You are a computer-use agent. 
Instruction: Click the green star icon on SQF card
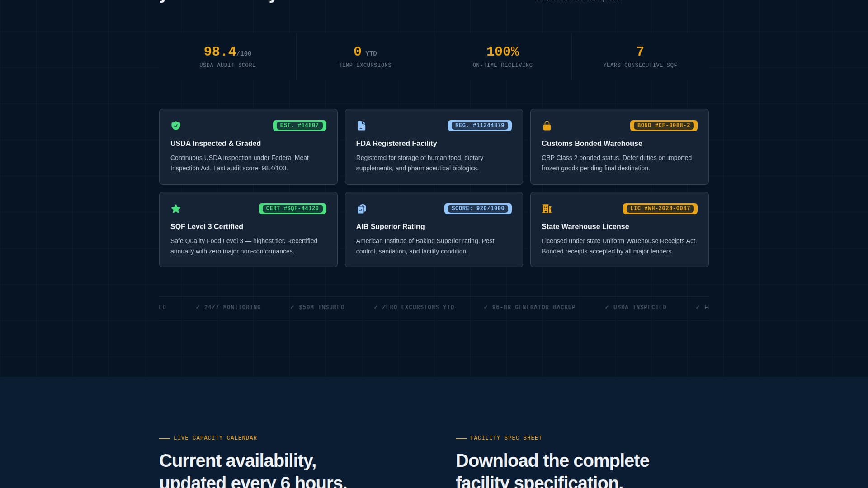pos(176,209)
